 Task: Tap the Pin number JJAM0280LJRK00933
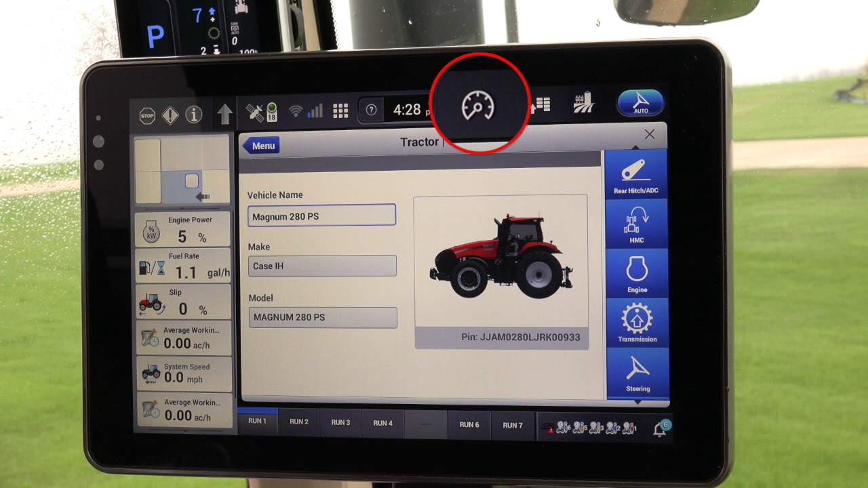click(520, 337)
